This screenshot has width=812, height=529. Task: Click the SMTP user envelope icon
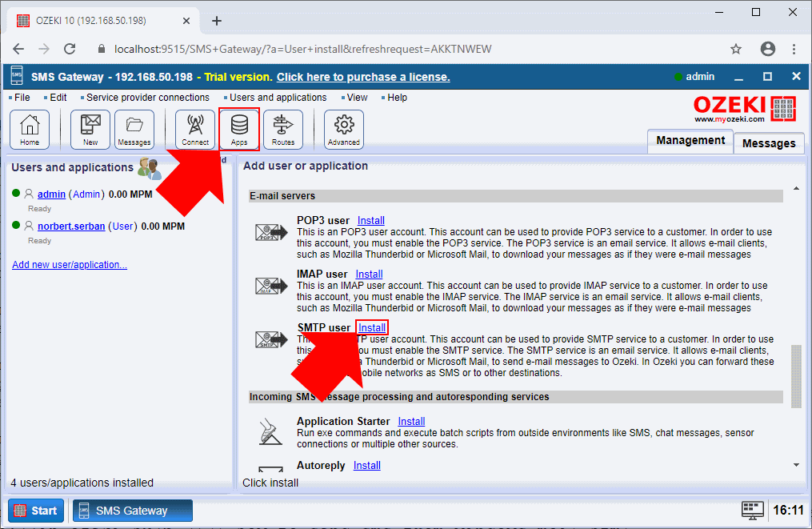(x=271, y=339)
